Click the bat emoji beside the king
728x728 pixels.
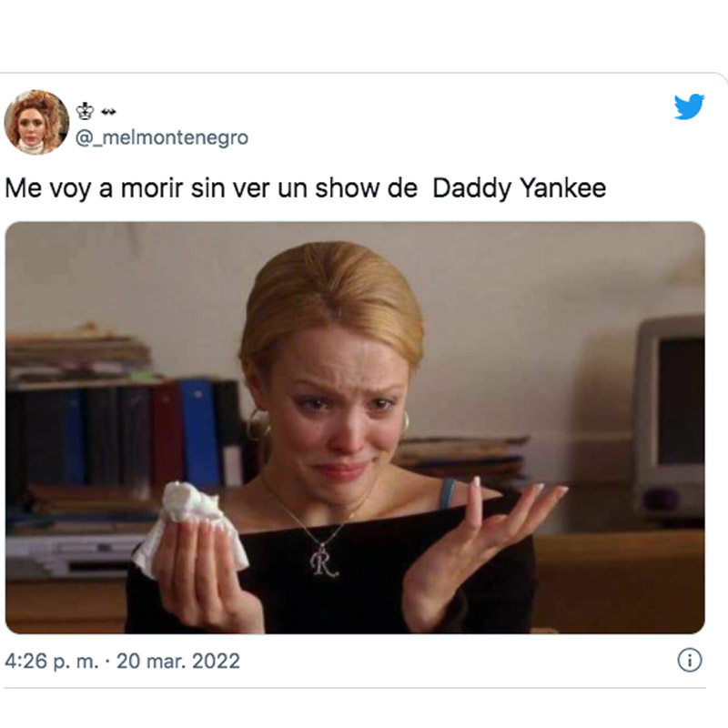coord(108,111)
